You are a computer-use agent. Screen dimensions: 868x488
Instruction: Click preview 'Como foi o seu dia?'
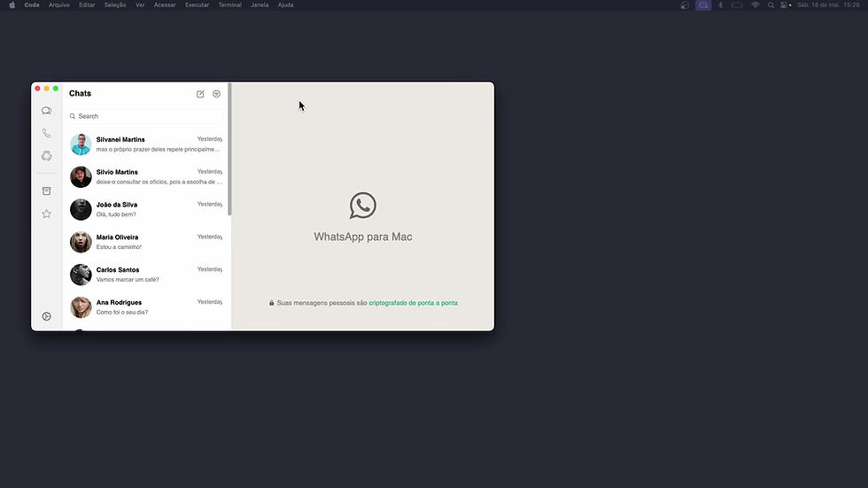(122, 313)
